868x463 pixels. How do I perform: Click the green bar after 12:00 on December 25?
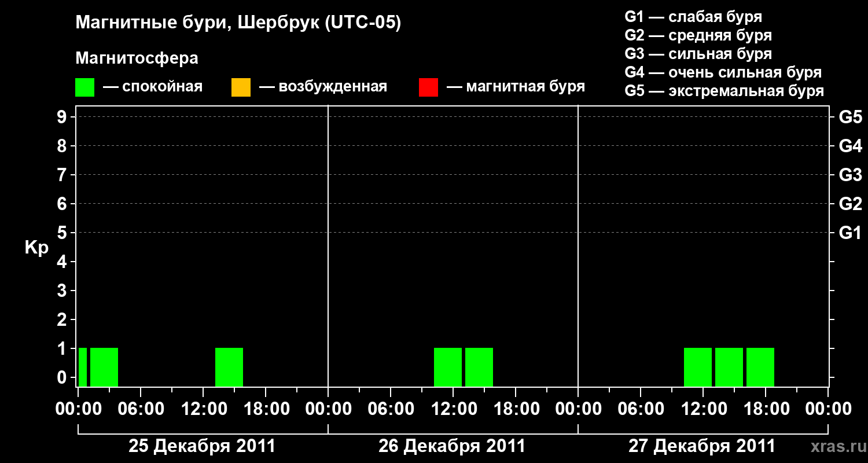click(x=229, y=367)
